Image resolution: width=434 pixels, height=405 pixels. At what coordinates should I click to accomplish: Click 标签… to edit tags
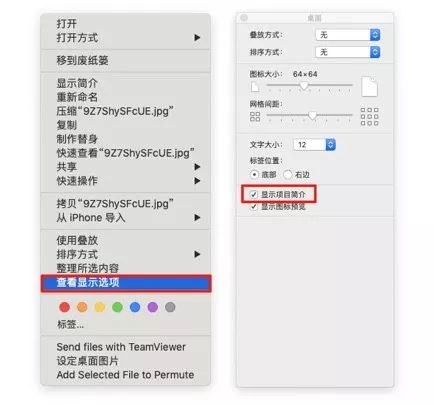(x=70, y=324)
